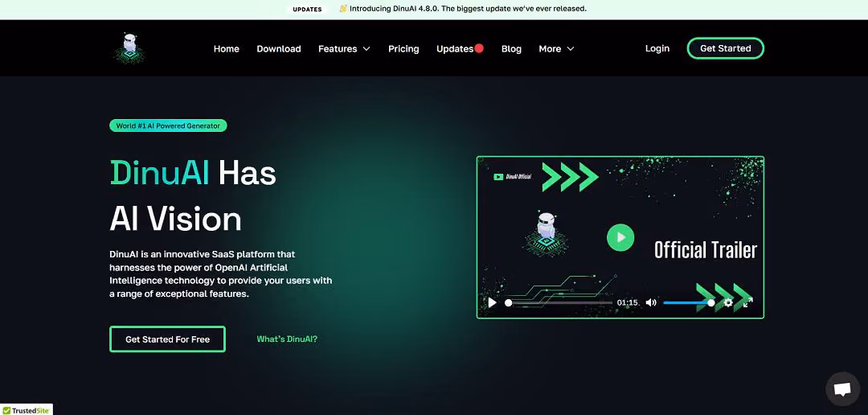The width and height of the screenshot is (868, 415).
Task: Open the Features menu item
Action: click(x=338, y=49)
